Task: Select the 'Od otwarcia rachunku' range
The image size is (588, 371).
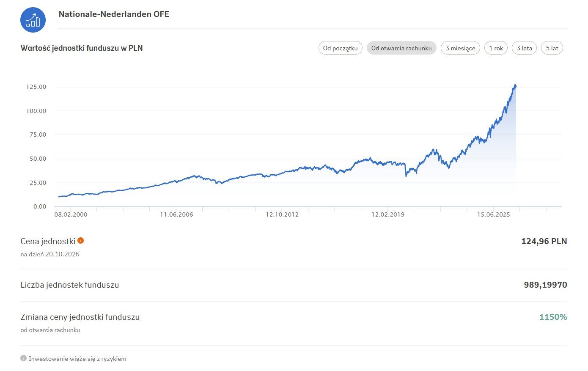Action: pyautogui.click(x=401, y=48)
